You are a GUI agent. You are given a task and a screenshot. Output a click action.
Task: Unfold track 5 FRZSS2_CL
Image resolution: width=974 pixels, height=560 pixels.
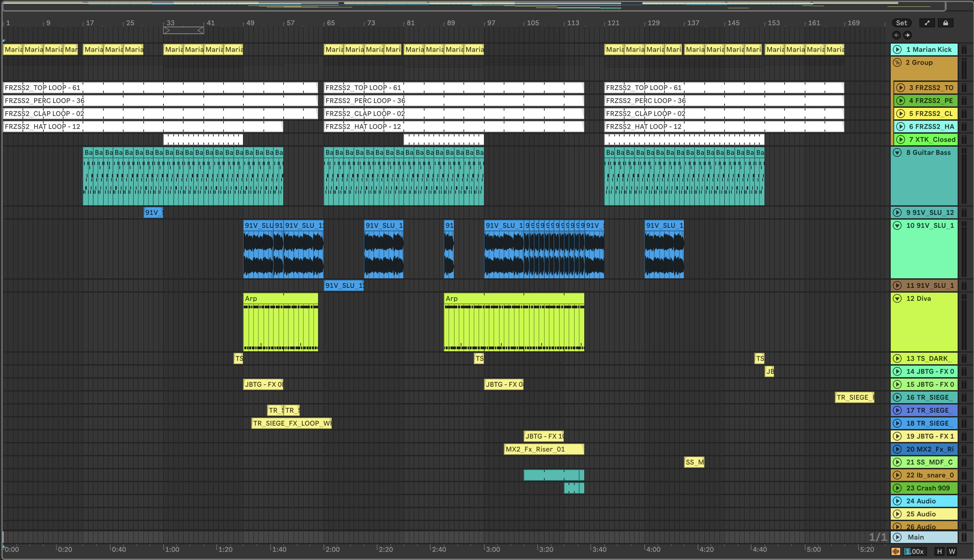(x=900, y=114)
